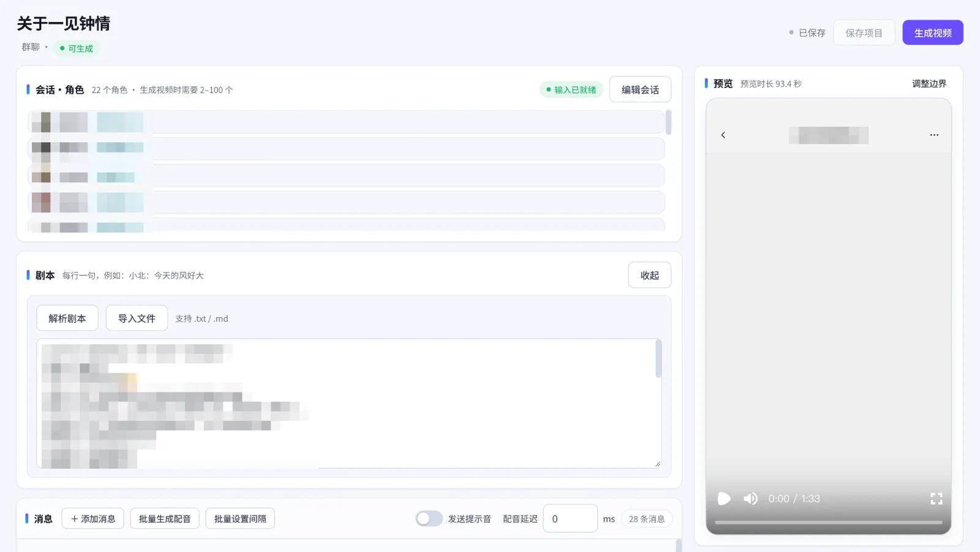Mute the preview volume icon
This screenshot has height=552, width=980.
[x=750, y=499]
